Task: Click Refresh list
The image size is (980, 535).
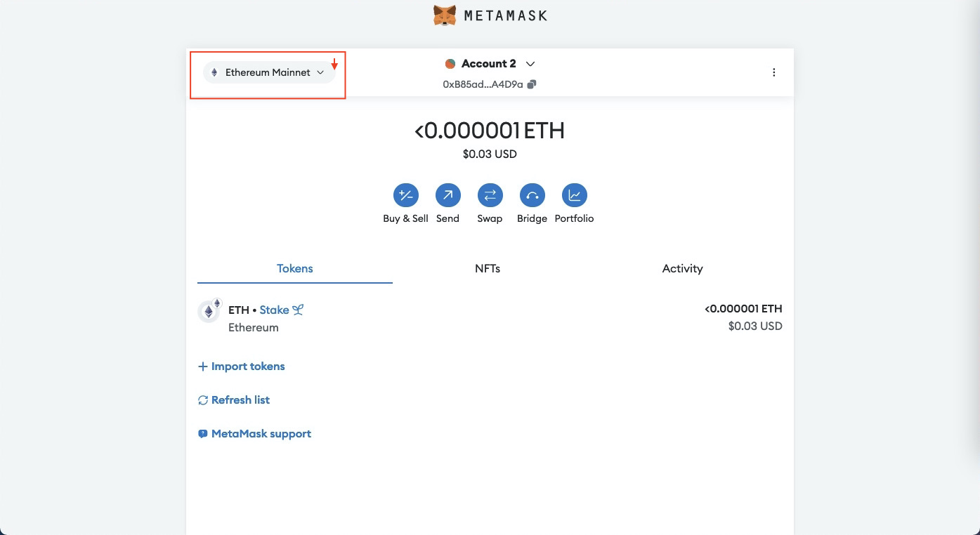Action: tap(233, 399)
